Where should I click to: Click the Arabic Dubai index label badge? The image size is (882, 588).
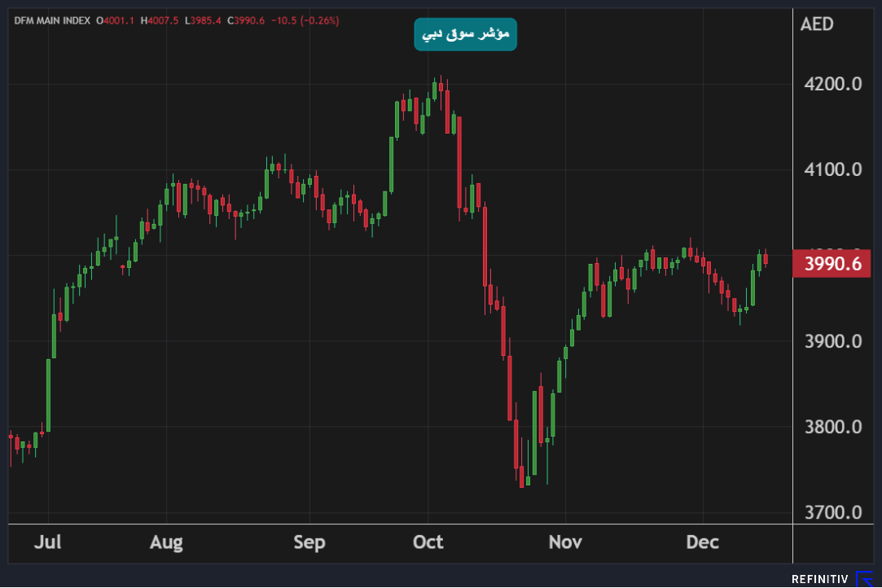465,34
